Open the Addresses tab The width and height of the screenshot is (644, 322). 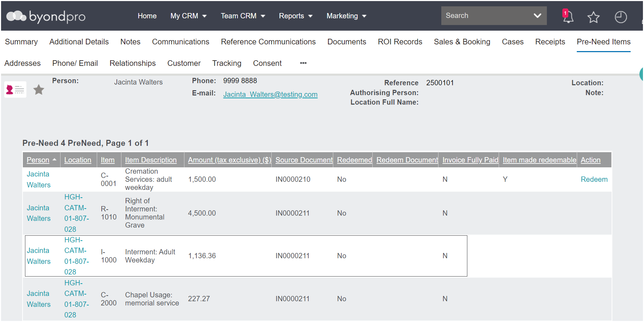click(x=23, y=63)
